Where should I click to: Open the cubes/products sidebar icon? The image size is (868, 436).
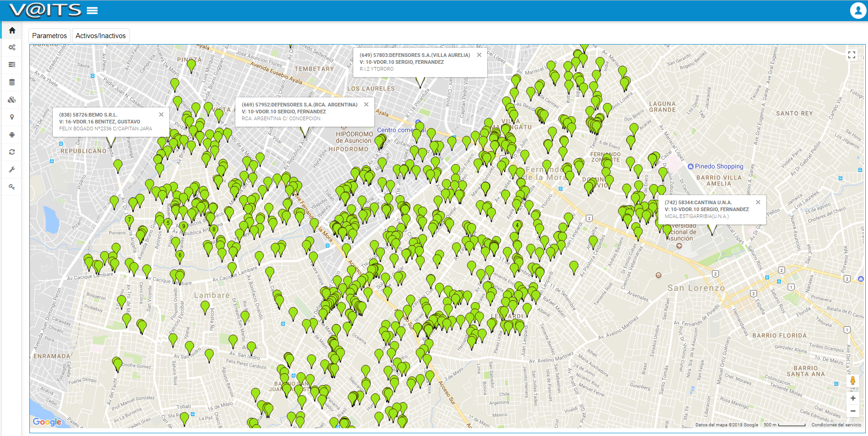[12, 100]
